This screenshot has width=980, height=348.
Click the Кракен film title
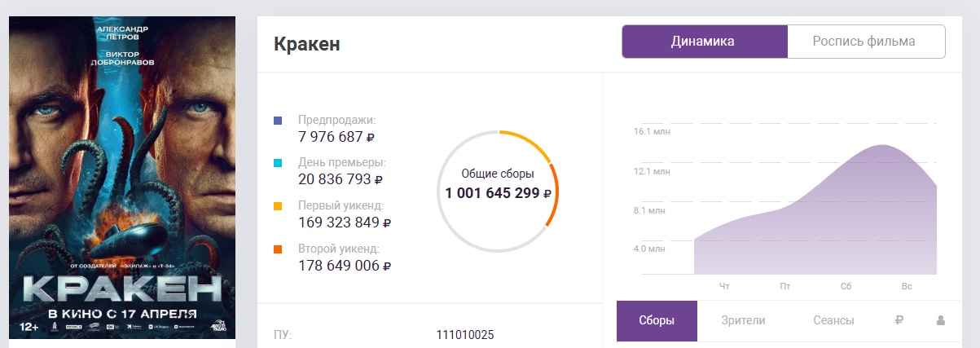[x=307, y=44]
